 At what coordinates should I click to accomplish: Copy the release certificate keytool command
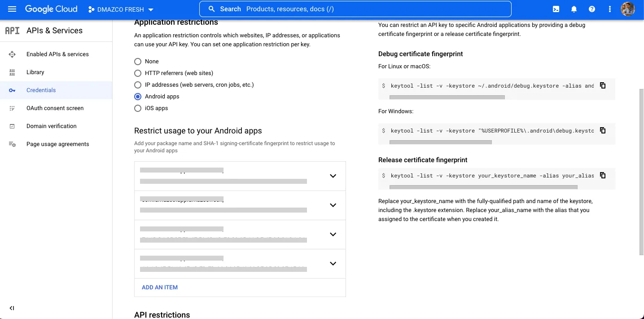[603, 175]
